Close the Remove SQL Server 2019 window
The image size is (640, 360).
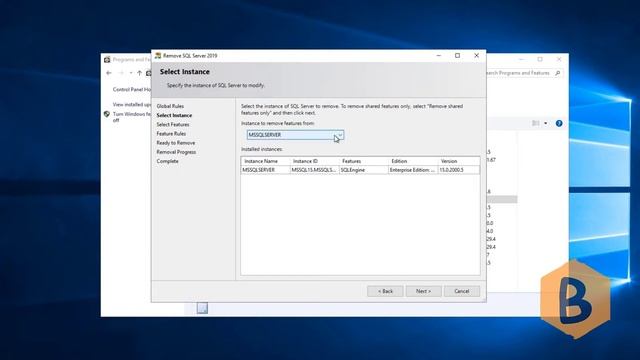476,56
